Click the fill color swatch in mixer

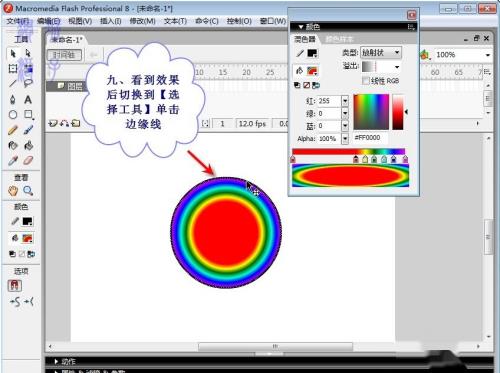pos(312,71)
